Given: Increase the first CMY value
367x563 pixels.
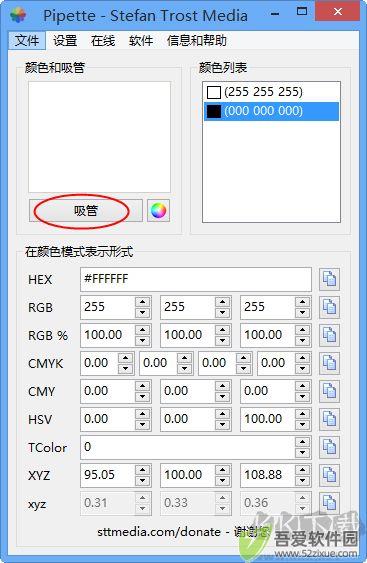Looking at the screenshot, I should [x=143, y=386].
